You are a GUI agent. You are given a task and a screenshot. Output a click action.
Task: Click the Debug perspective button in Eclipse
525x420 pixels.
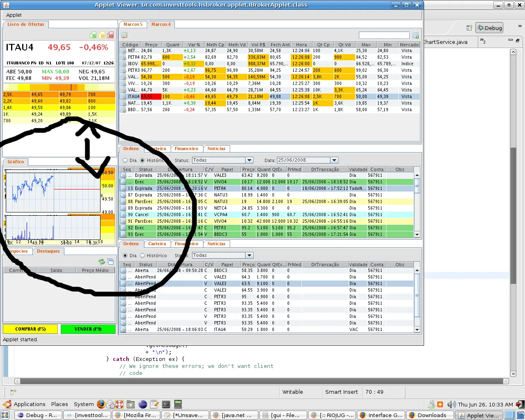[x=489, y=28]
